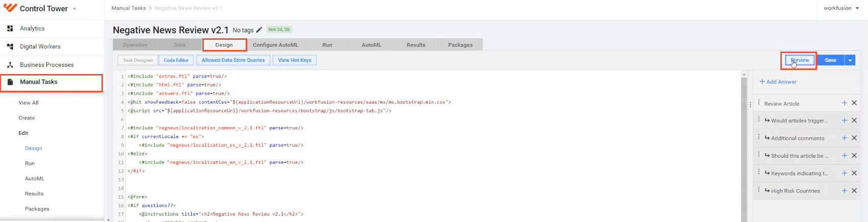Click the WorkFusion Control Tower logo
The width and height of the screenshot is (868, 222).
click(10, 8)
